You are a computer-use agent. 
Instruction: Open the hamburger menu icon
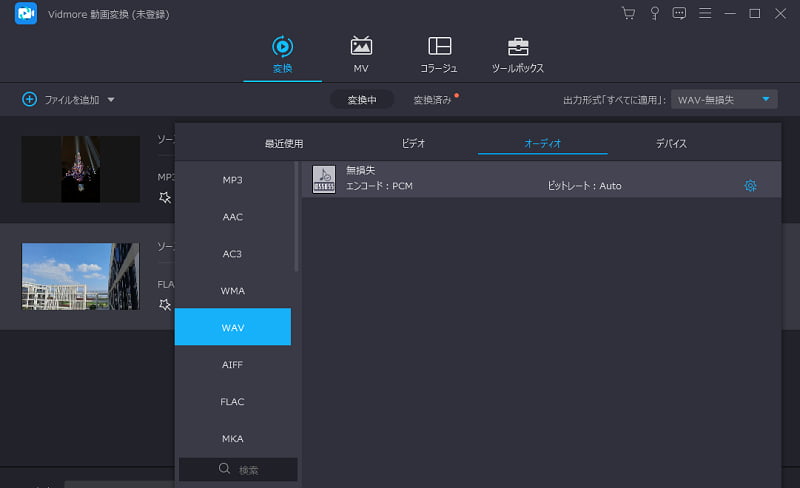(x=705, y=13)
